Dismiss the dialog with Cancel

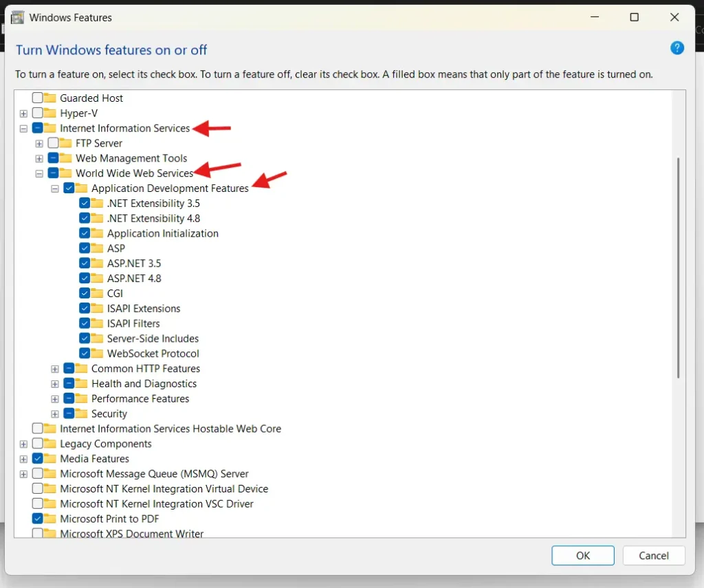[x=654, y=556]
